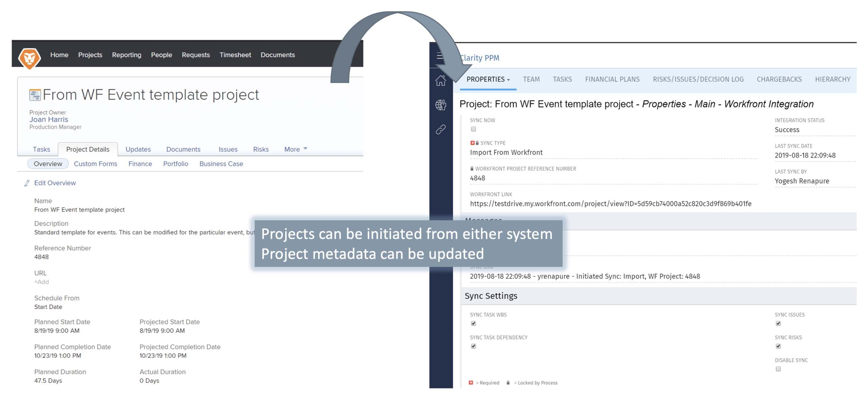
Task: Click the lock icon beside Workfront Project Reference Number
Action: pyautogui.click(x=472, y=168)
